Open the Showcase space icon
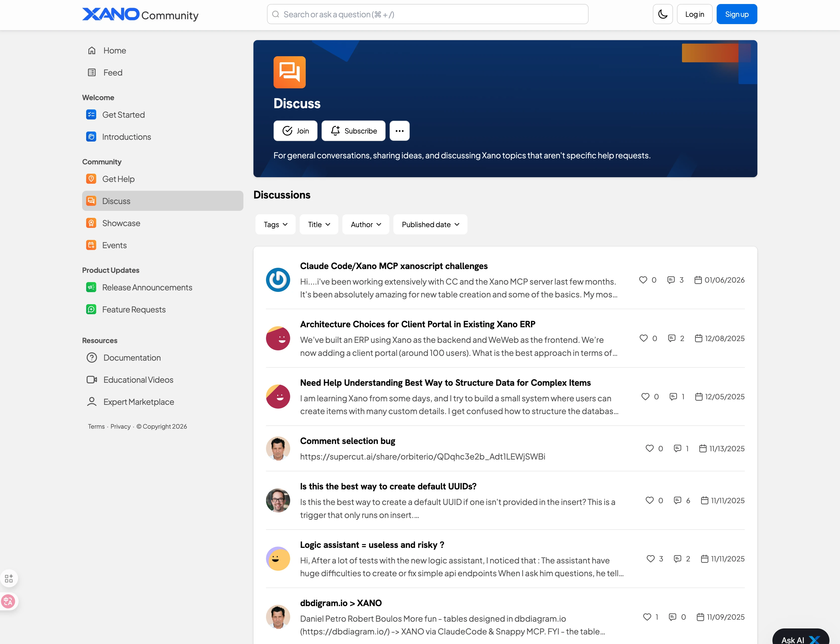The width and height of the screenshot is (840, 644). tap(91, 223)
